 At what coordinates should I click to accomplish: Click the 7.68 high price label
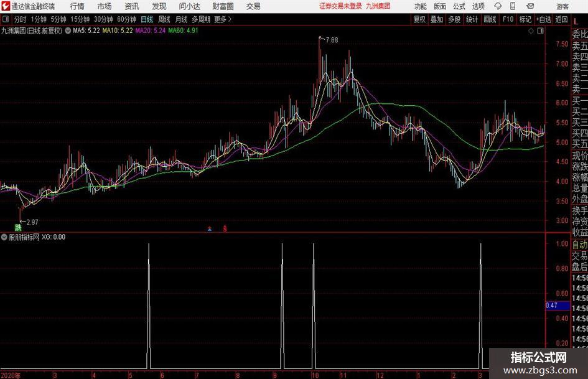332,40
